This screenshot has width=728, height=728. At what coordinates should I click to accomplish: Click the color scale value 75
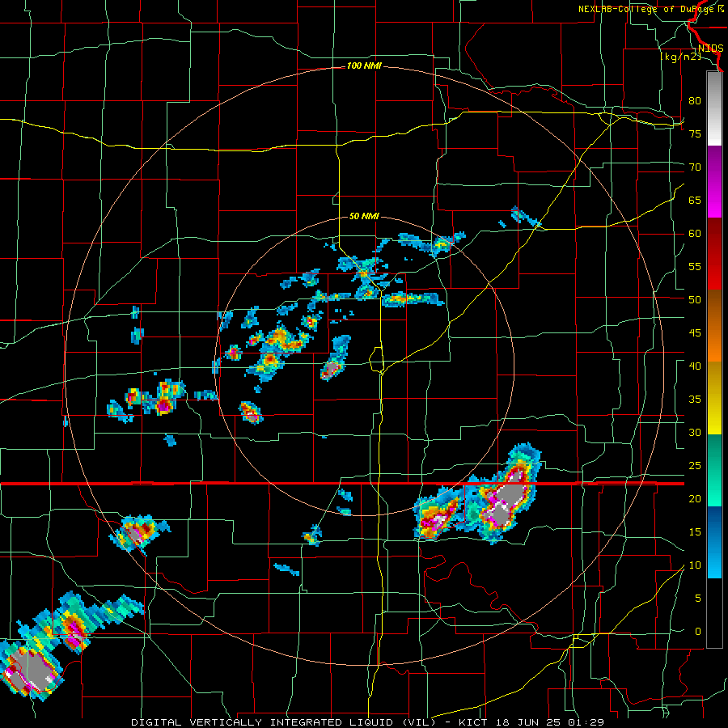[695, 133]
